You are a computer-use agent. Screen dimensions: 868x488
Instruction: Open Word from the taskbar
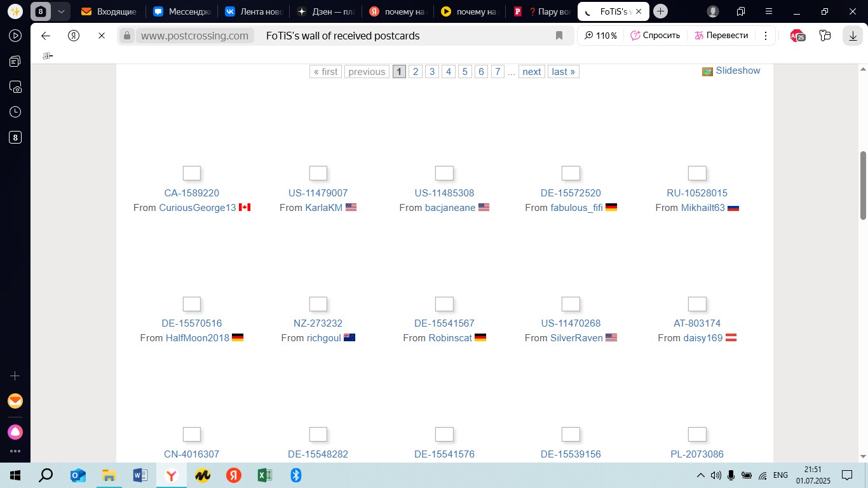(x=140, y=475)
